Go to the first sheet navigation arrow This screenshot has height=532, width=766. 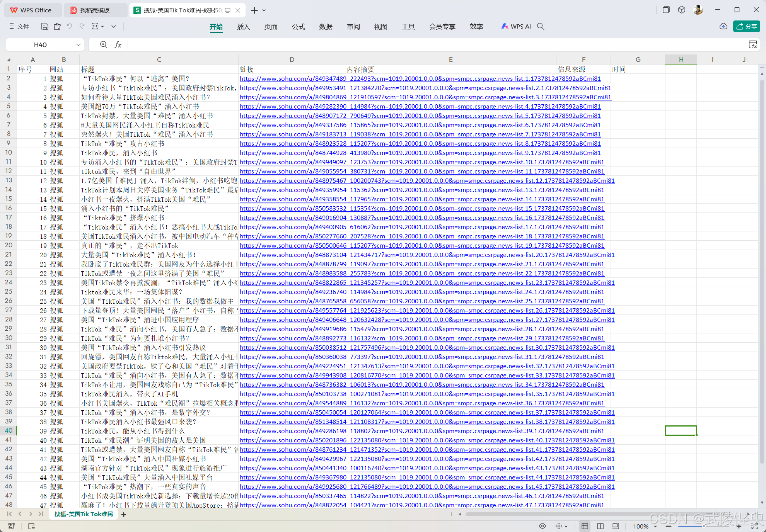9,514
